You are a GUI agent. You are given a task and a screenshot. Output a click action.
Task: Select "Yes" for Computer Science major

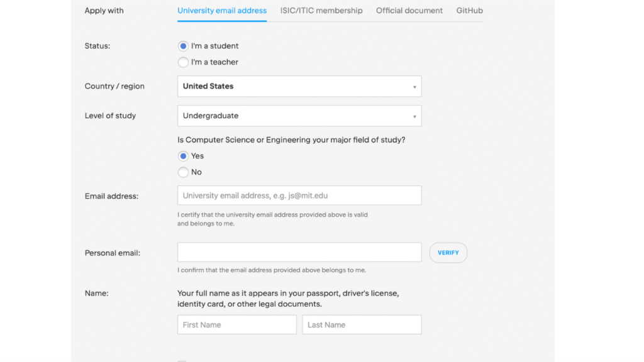click(183, 156)
